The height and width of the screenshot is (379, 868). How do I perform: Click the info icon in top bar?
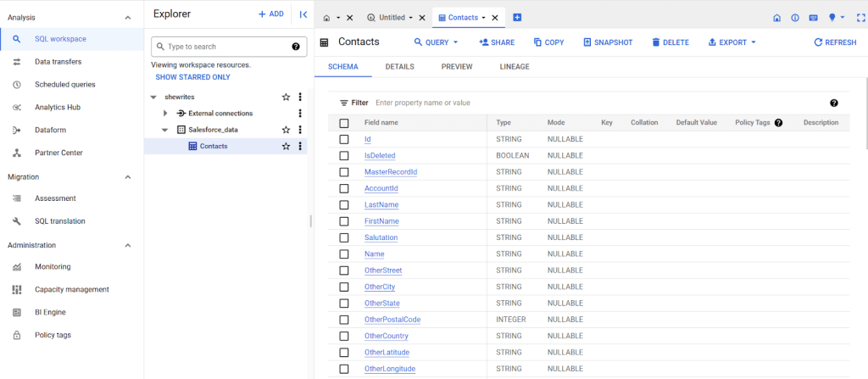(795, 18)
